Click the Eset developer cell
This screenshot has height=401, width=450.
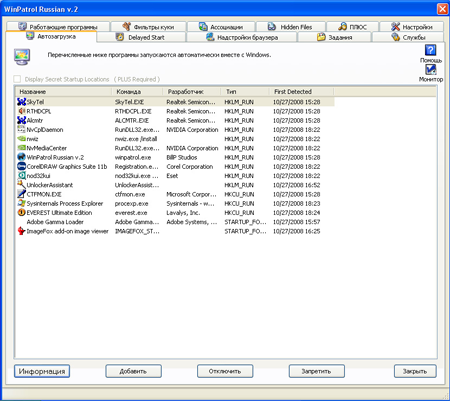tap(172, 176)
